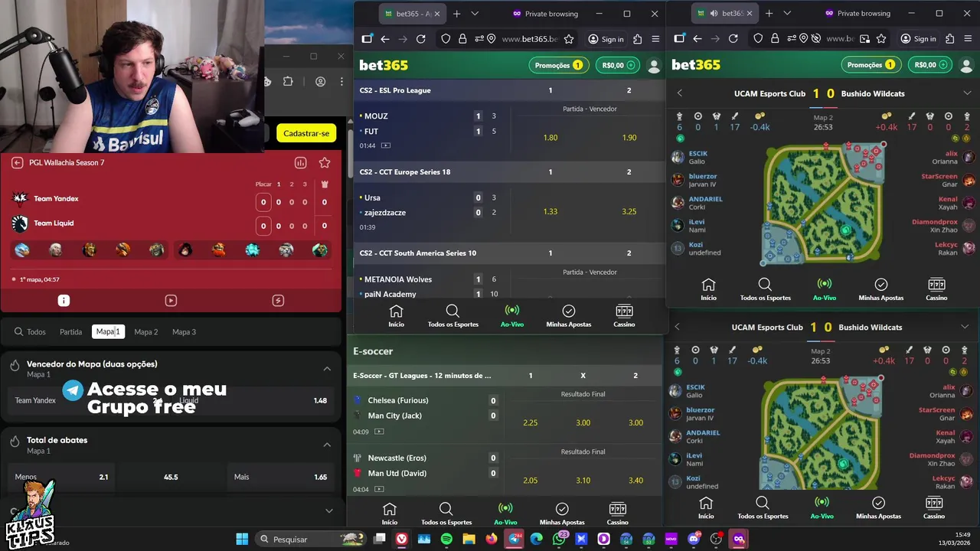Open tab list dropdown in right bet365 browser
The height and width of the screenshot is (551, 980).
tap(787, 14)
